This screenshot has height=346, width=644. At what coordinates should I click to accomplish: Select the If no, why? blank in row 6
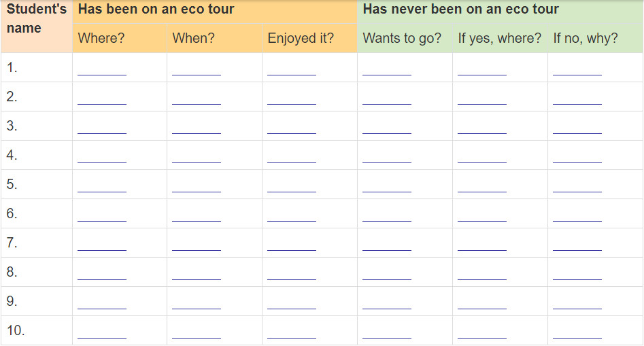[x=577, y=216]
